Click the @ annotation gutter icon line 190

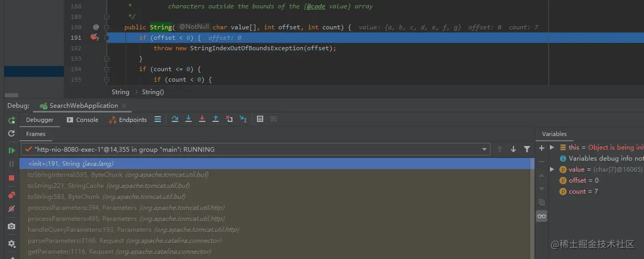(x=96, y=27)
